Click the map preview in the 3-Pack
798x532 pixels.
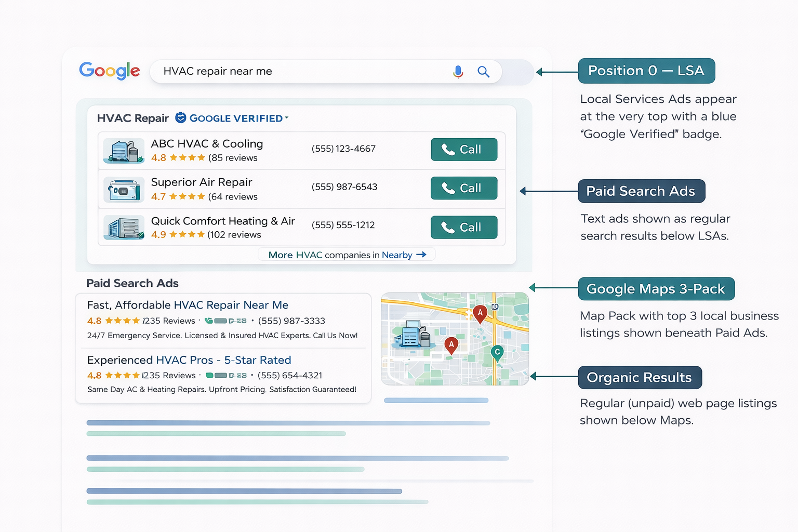point(455,339)
